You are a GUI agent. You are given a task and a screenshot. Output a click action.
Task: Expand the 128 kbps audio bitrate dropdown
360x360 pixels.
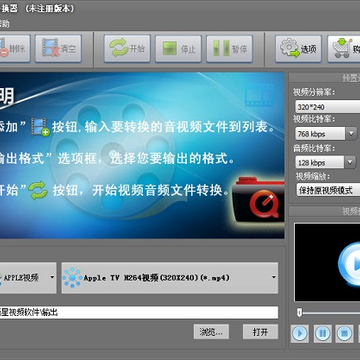[x=350, y=163]
